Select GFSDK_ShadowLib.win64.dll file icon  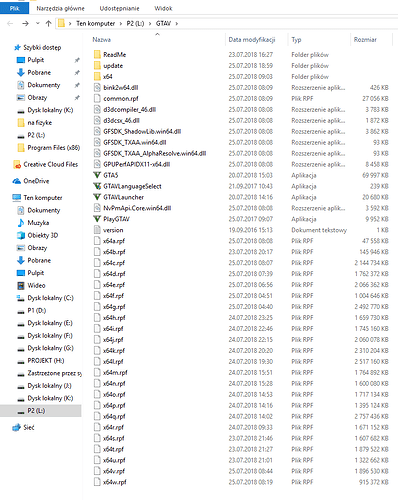[x=97, y=131]
